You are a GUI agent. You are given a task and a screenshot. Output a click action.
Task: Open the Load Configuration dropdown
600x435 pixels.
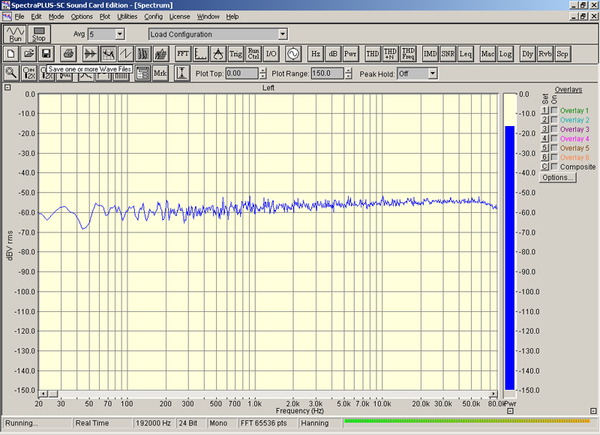(x=282, y=34)
